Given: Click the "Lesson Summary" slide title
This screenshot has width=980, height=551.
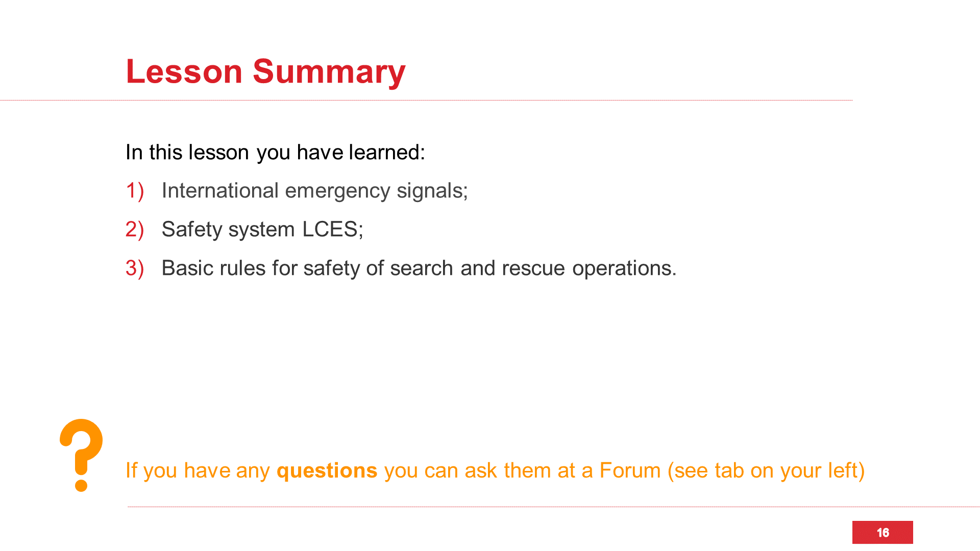Looking at the screenshot, I should pyautogui.click(x=265, y=71).
